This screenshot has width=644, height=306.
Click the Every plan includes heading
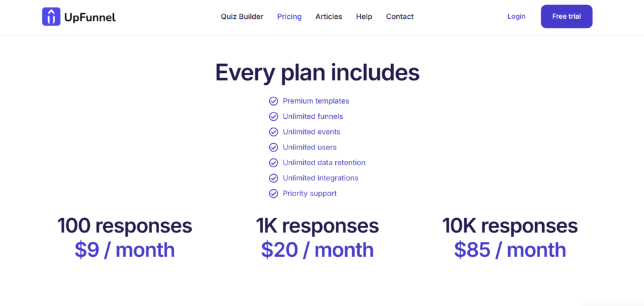tap(317, 73)
